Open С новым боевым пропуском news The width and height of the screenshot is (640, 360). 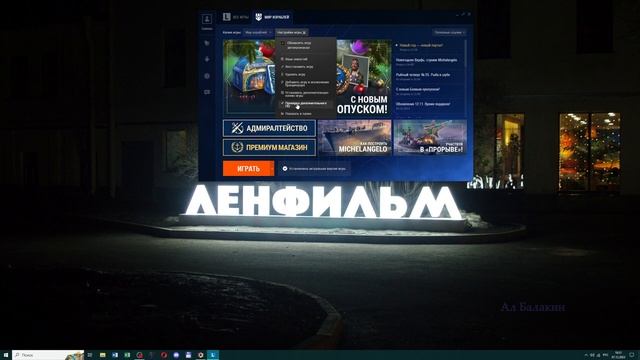418,89
